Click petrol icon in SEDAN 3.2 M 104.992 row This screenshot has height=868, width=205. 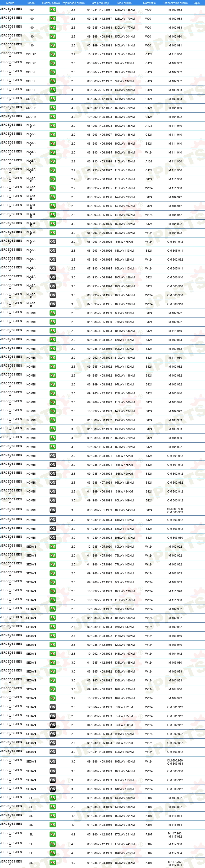point(52,698)
